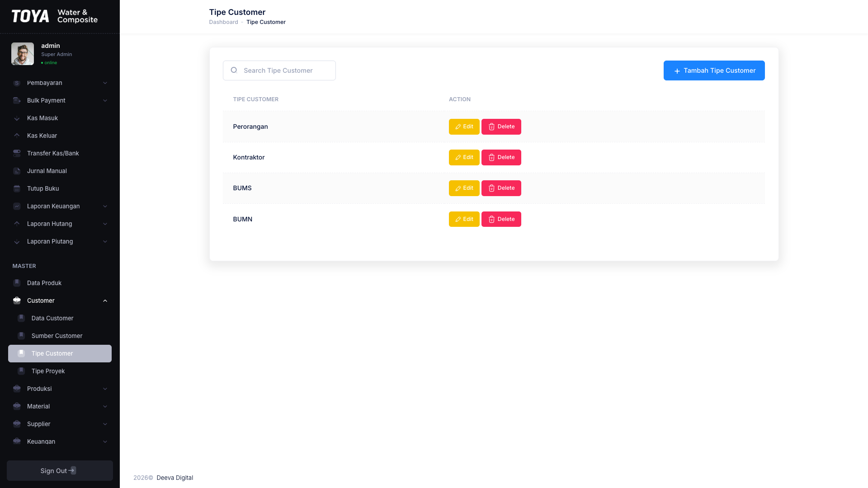Select Sumber Customer submenu item
Image resolution: width=868 pixels, height=488 pixels.
coord(60,336)
